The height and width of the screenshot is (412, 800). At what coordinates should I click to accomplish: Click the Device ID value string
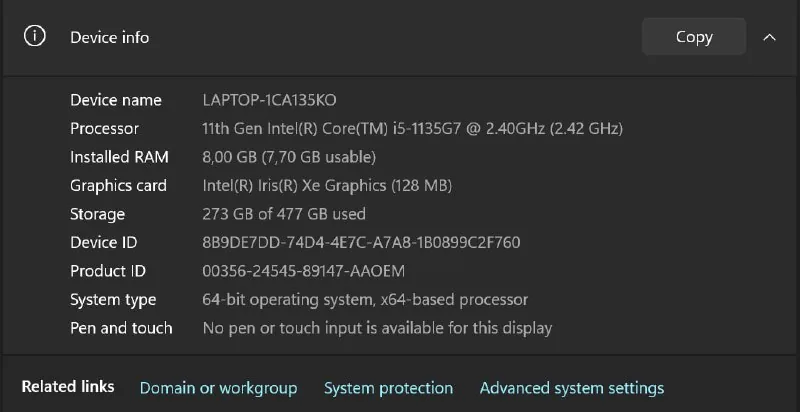click(361, 242)
